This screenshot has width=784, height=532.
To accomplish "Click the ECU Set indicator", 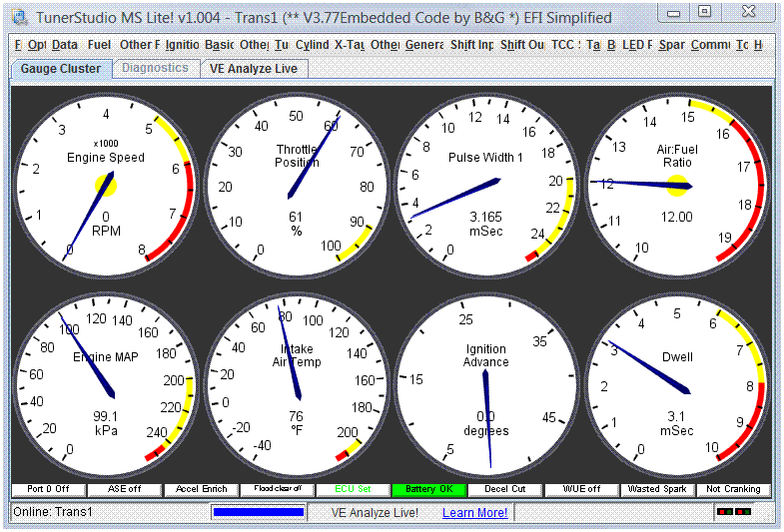I will click(x=353, y=489).
